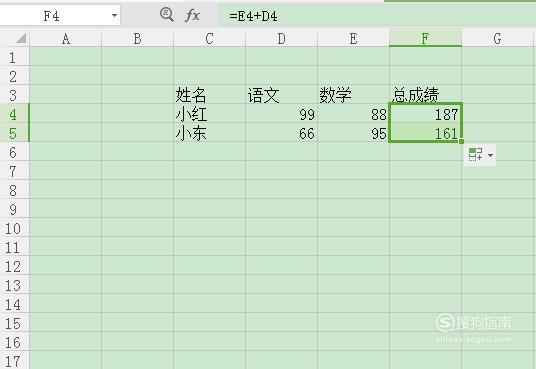
Task: Select row 2 header
Action: coord(14,76)
